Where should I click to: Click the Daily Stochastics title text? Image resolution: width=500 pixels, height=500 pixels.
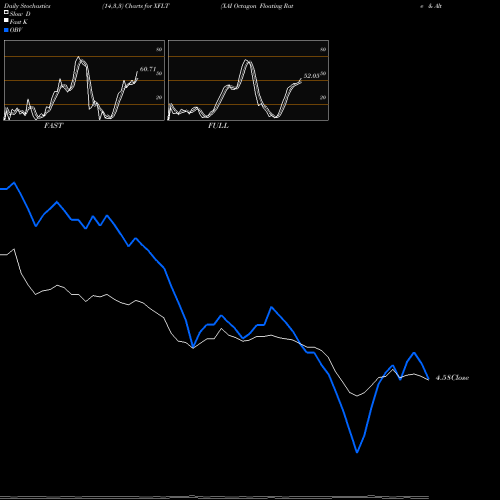(27, 6)
